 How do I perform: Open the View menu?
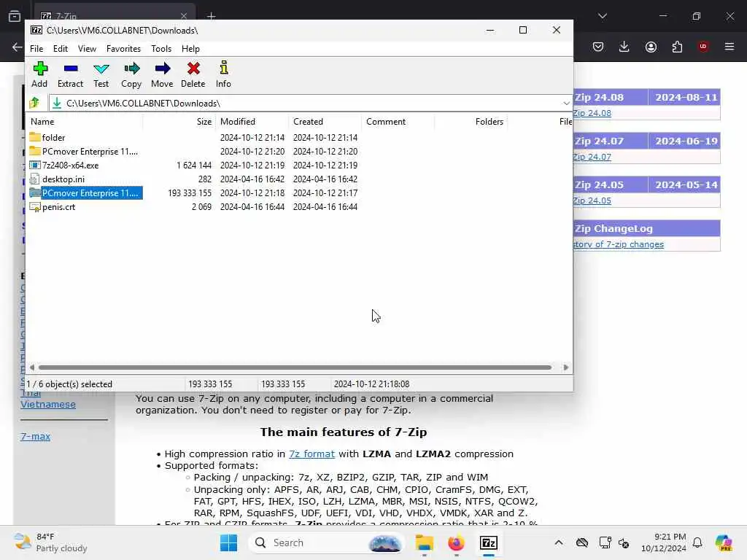pyautogui.click(x=88, y=49)
